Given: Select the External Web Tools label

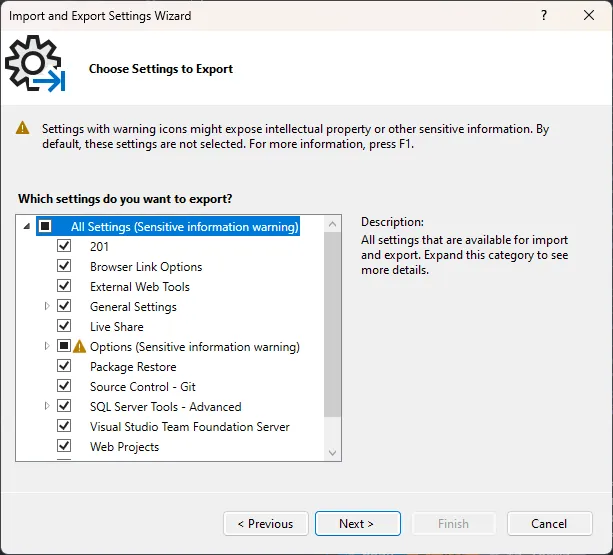Looking at the screenshot, I should click(x=140, y=287).
